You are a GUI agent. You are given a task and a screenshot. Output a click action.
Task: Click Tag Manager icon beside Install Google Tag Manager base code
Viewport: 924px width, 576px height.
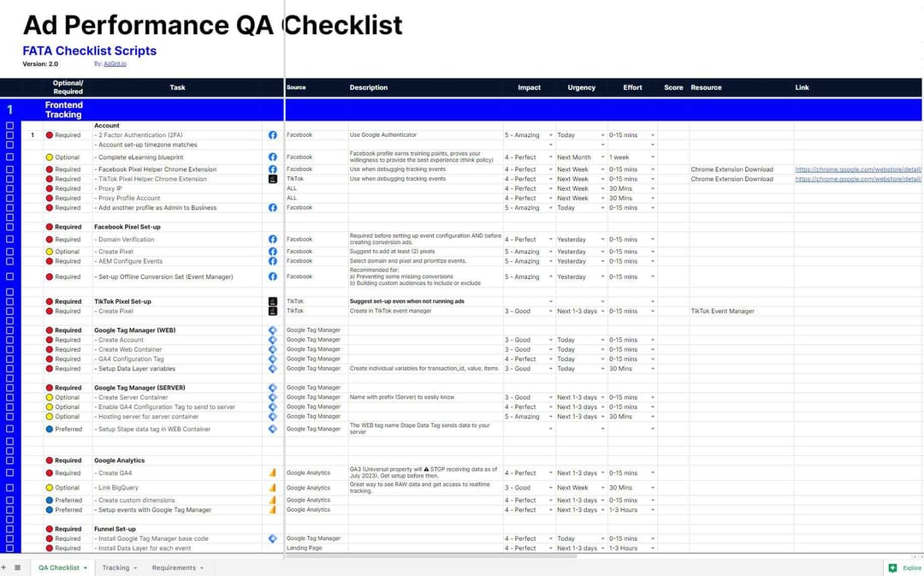(272, 538)
